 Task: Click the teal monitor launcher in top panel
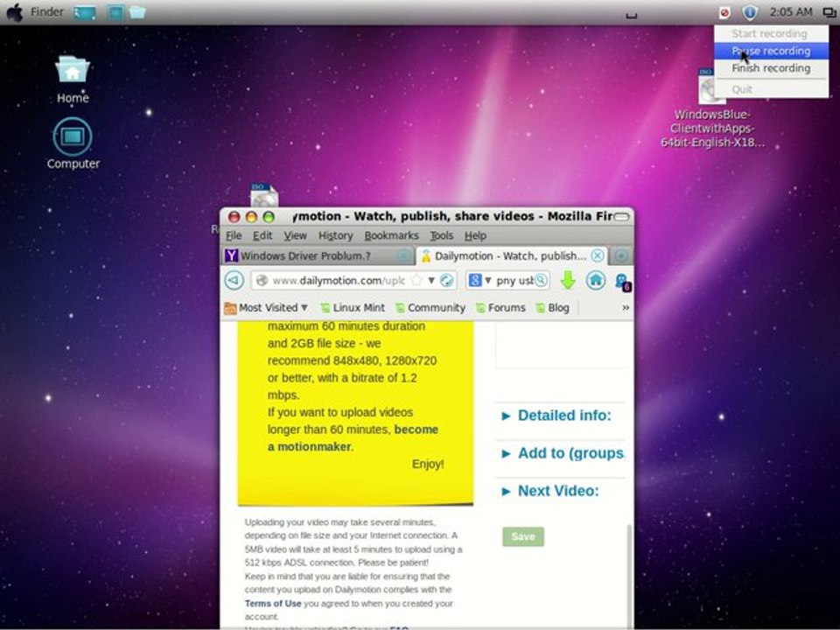point(115,12)
